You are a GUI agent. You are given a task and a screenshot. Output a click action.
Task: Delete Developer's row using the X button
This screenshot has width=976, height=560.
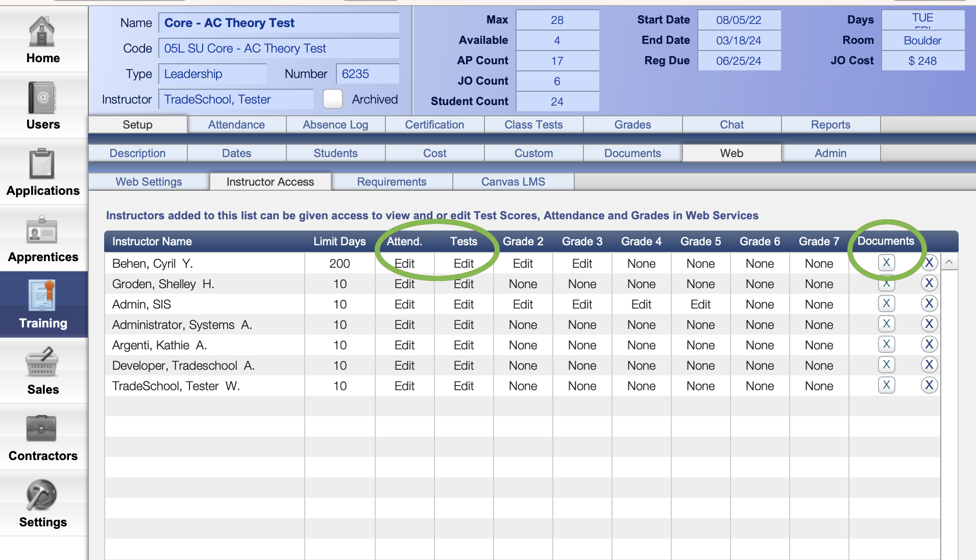pyautogui.click(x=929, y=365)
